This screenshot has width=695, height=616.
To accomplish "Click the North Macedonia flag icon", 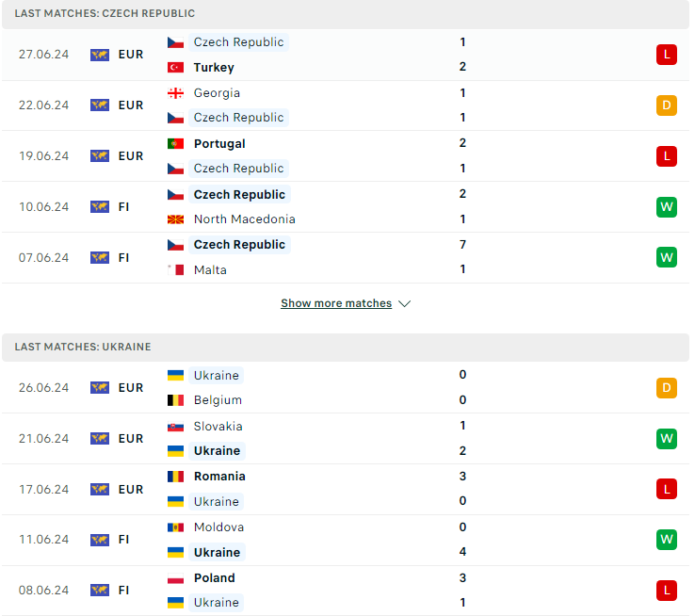I will pos(175,219).
